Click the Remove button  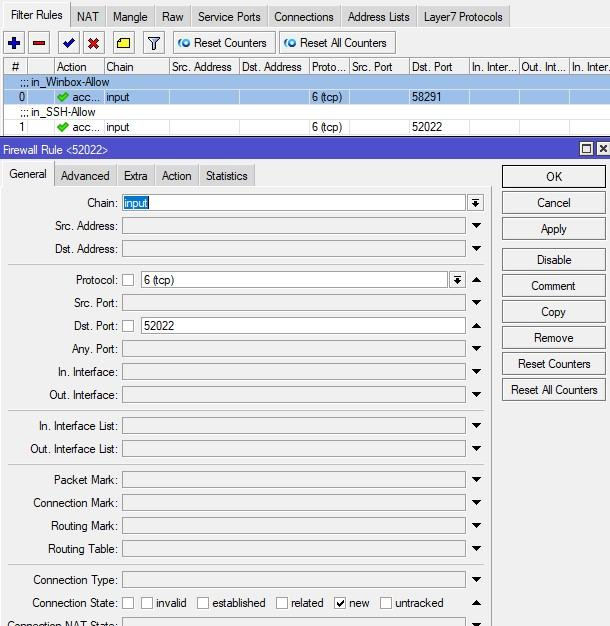point(554,338)
